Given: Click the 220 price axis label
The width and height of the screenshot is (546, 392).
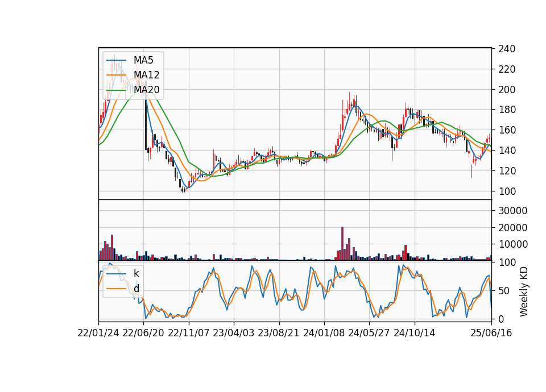Looking at the screenshot, I should 507,69.
